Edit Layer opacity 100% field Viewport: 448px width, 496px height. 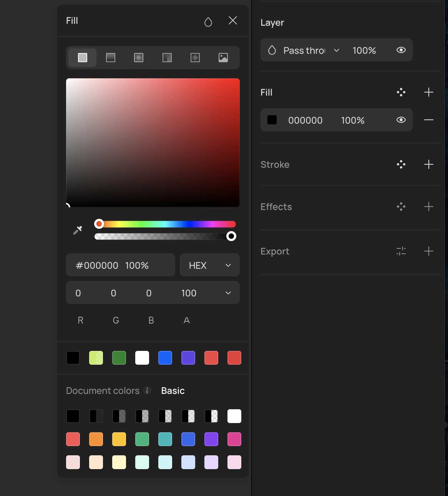pos(364,50)
